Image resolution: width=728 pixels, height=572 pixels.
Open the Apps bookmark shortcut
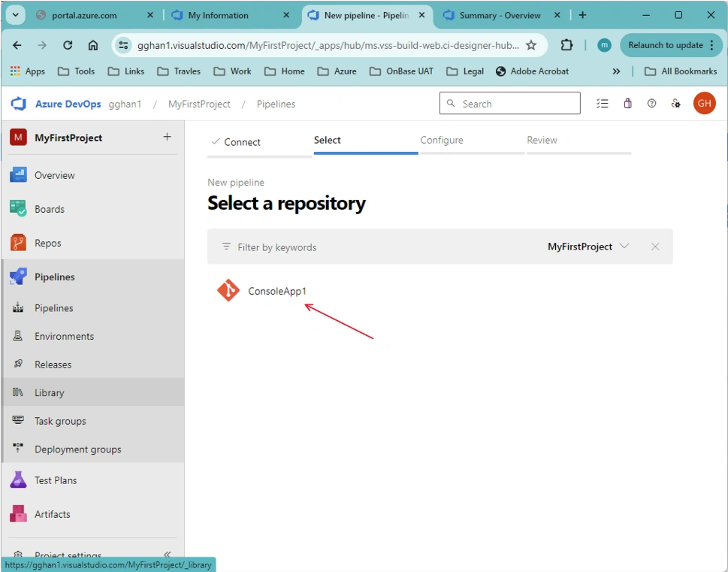coord(28,71)
